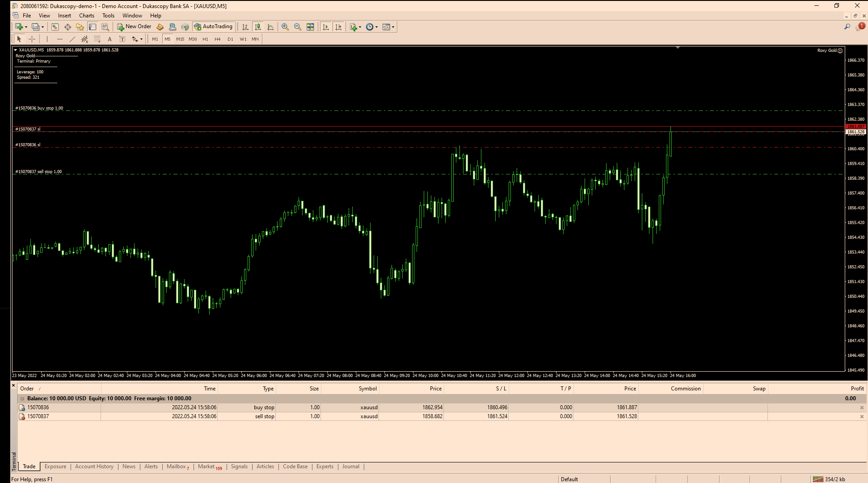Toggle the chart shift button
The height and width of the screenshot is (483, 868).
click(338, 27)
